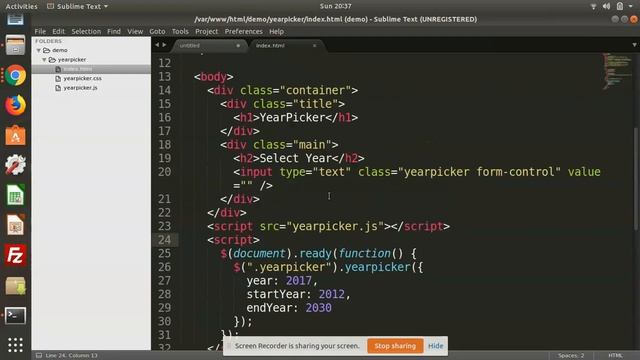Go to next tab with right arrow
The width and height of the screenshot is (640, 360).
click(164, 45)
